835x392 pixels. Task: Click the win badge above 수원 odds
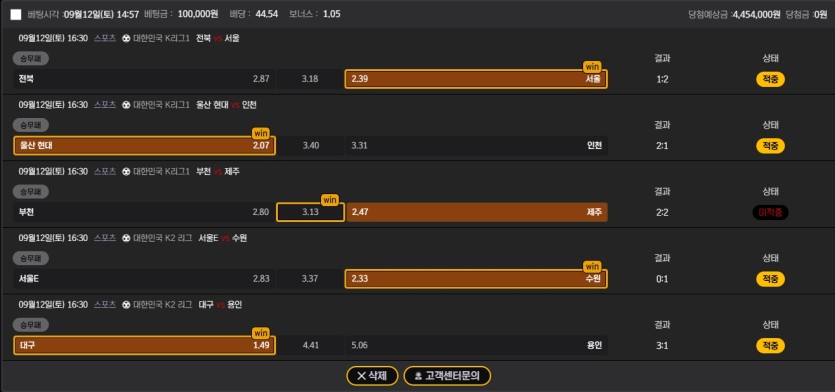click(x=592, y=266)
